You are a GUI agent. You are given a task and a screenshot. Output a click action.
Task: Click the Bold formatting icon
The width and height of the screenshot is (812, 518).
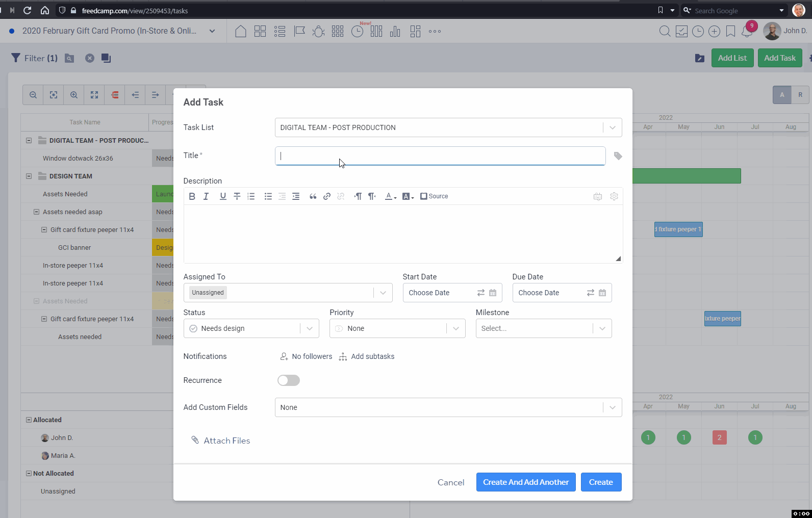tap(192, 196)
